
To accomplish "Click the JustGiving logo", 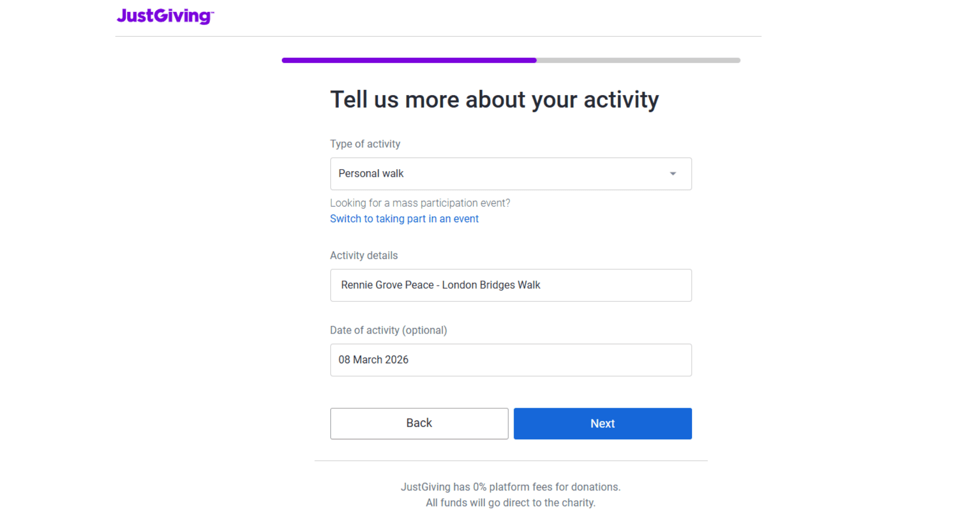I will coord(165,16).
